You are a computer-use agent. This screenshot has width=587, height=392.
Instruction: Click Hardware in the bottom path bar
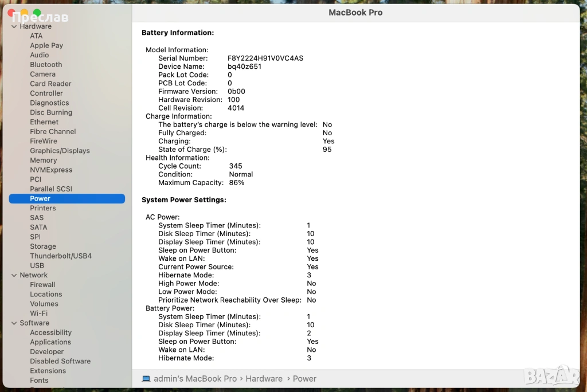pos(264,379)
